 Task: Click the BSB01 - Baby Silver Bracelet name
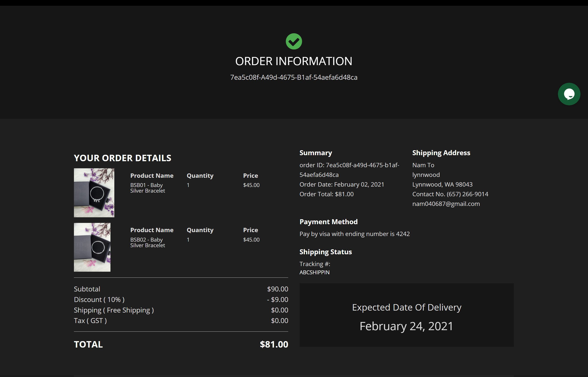click(147, 188)
